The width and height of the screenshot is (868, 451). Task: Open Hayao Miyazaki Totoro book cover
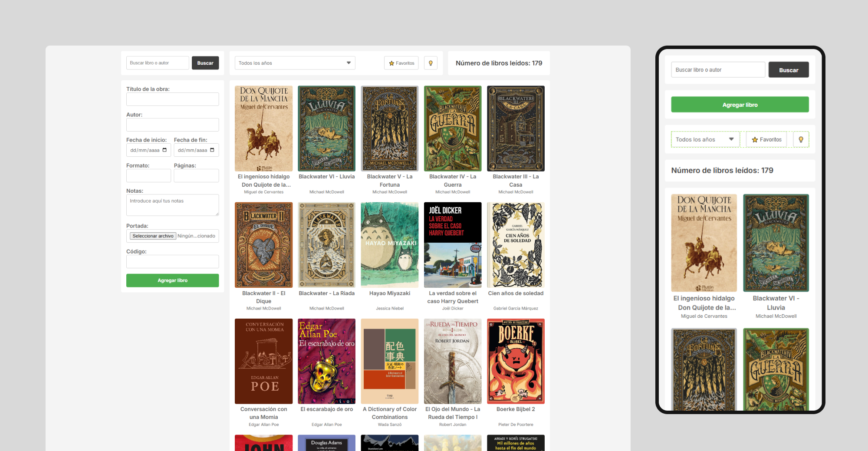389,245
